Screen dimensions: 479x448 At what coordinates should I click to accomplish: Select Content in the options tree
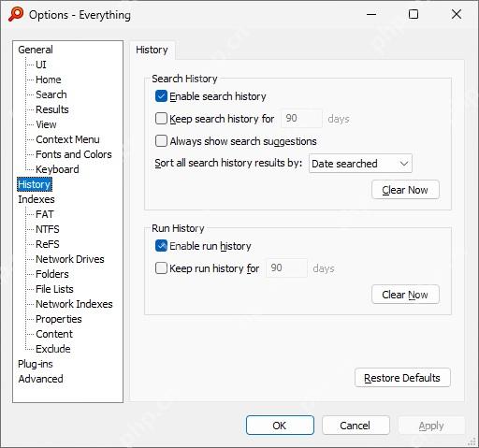tap(54, 334)
